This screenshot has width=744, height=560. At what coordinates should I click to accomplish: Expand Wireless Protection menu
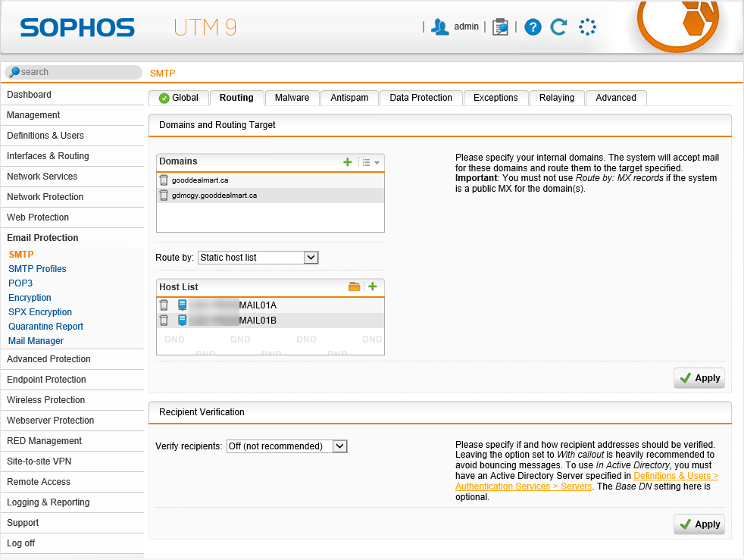[x=73, y=400]
